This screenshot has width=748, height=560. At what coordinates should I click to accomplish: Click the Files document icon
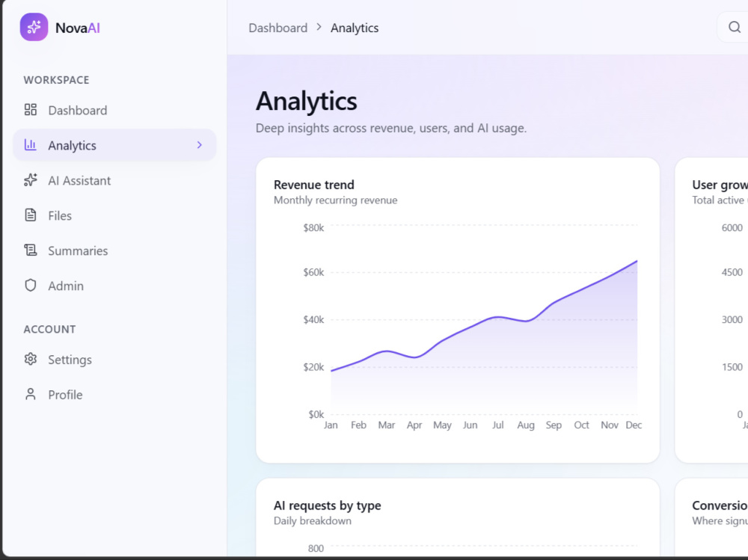(31, 215)
